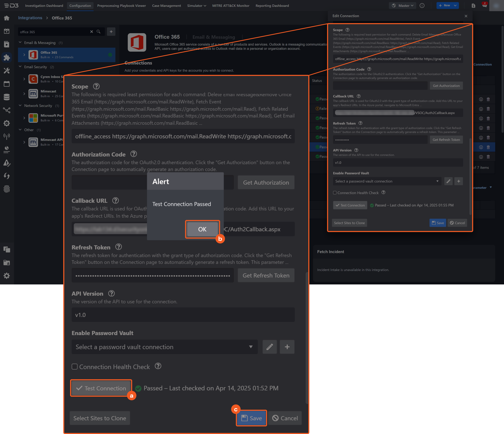The height and width of the screenshot is (434, 504).
Task: Switch to the Case Management tab
Action: point(166,5)
